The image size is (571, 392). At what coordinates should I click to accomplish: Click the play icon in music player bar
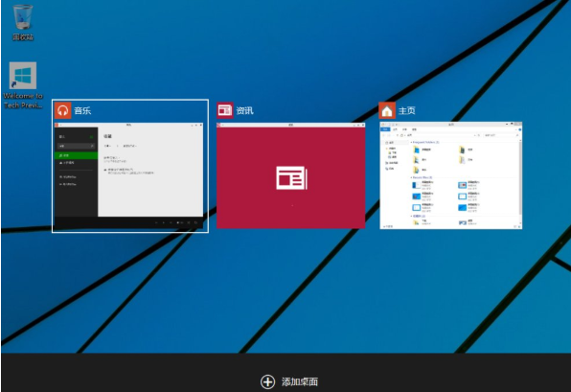click(164, 222)
